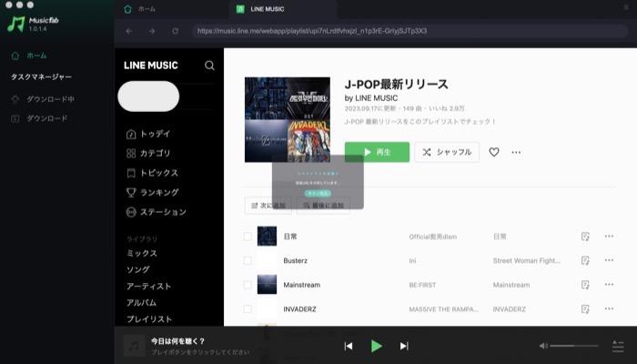Open プレイリスト in library
Viewport: 637px width, 364px height.
pos(149,319)
